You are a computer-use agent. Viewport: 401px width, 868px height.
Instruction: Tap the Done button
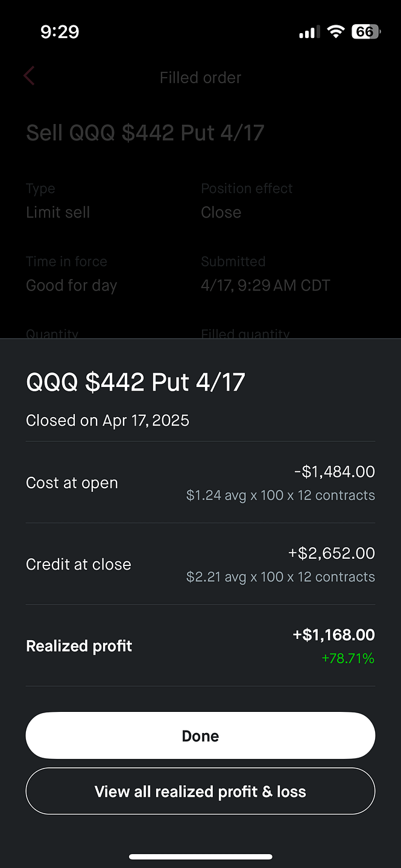pos(200,735)
